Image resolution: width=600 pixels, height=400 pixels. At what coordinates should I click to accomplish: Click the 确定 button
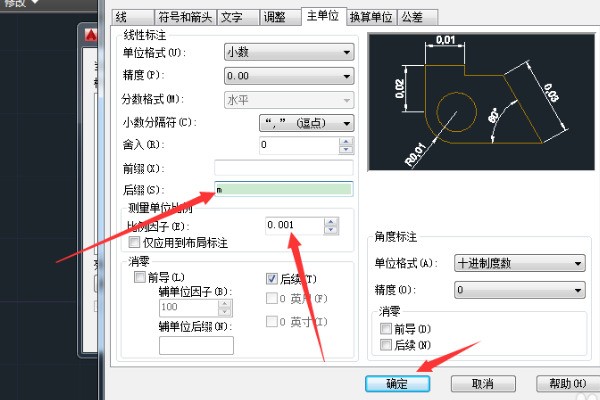click(398, 384)
